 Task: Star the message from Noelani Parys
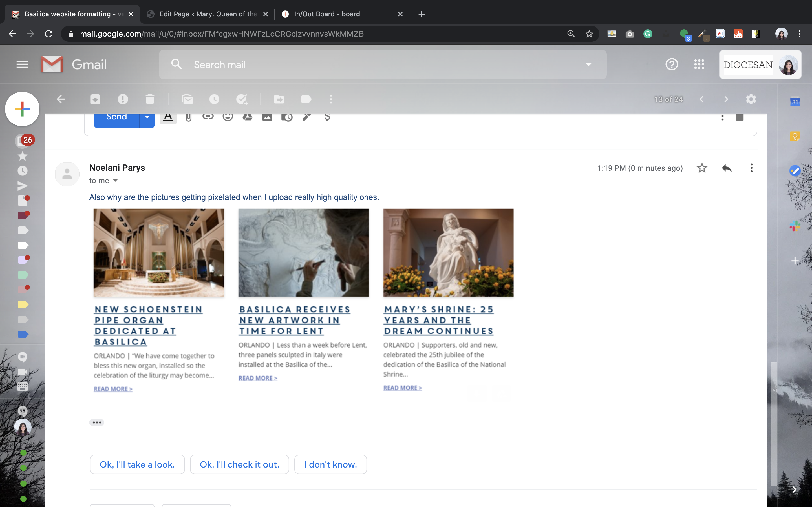click(701, 168)
